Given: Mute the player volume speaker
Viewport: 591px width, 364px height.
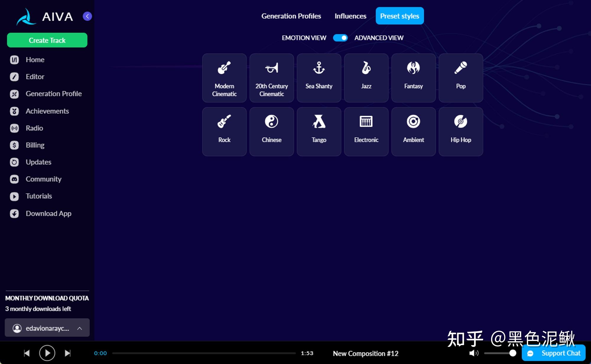Looking at the screenshot, I should (473, 353).
